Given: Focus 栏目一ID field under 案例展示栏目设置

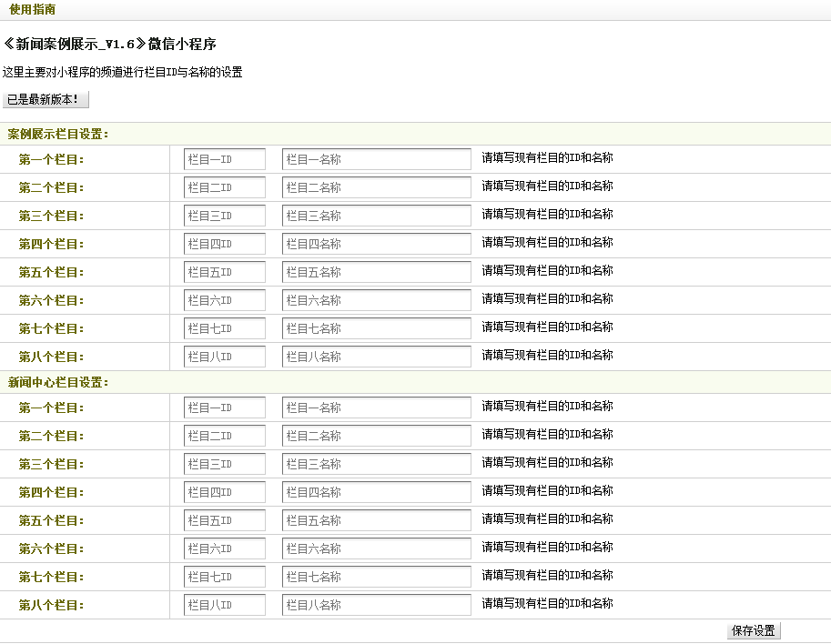Looking at the screenshot, I should (x=225, y=160).
